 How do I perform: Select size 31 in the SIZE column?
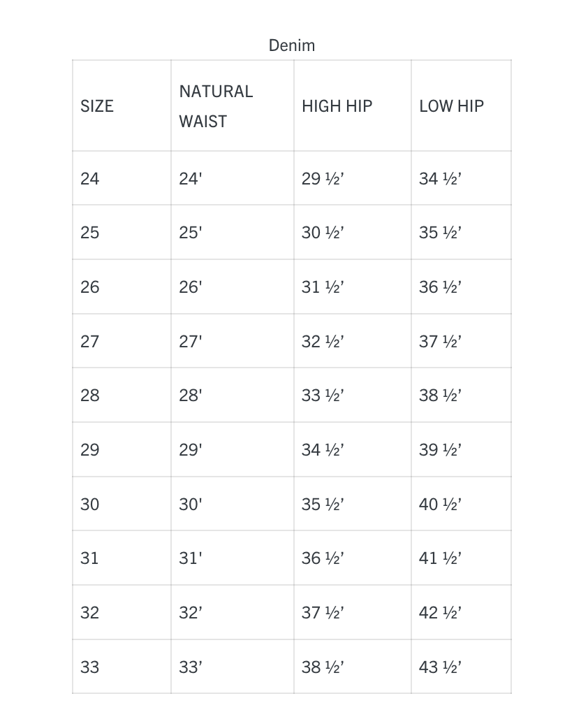coord(90,558)
